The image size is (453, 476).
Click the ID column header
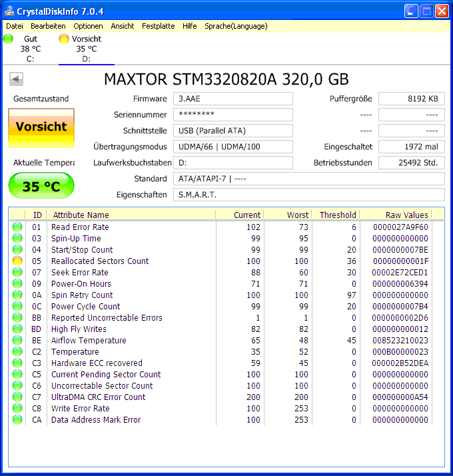pyautogui.click(x=36, y=215)
